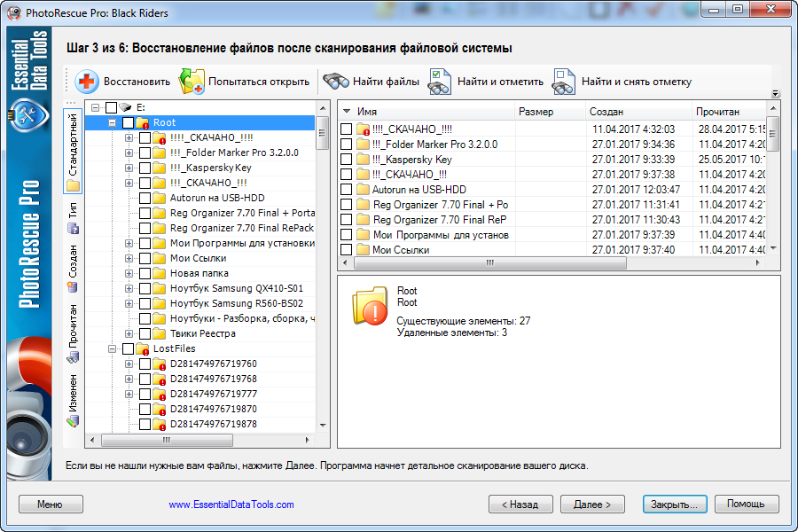Select Ноутбуки - Разборка, сборка tree row

point(242,318)
